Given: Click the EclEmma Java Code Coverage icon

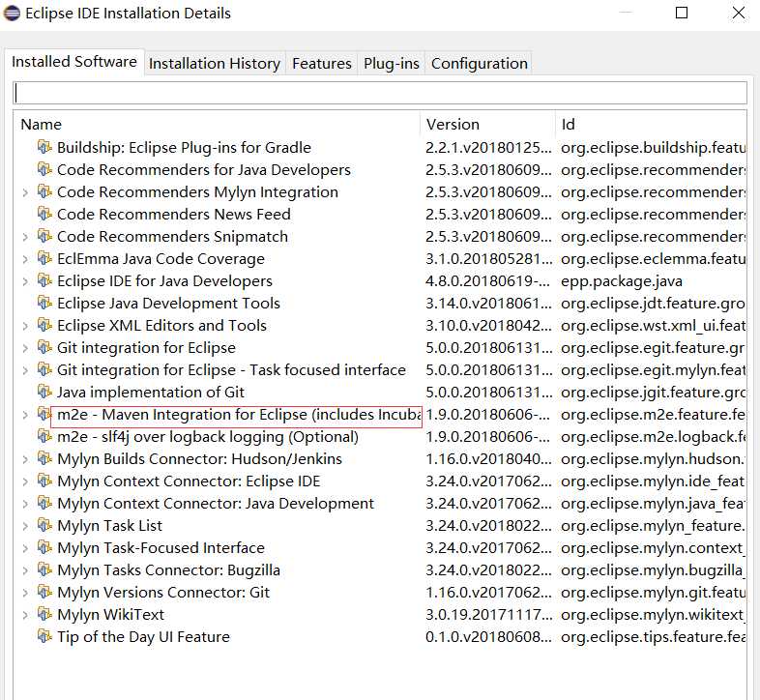Looking at the screenshot, I should [x=44, y=258].
